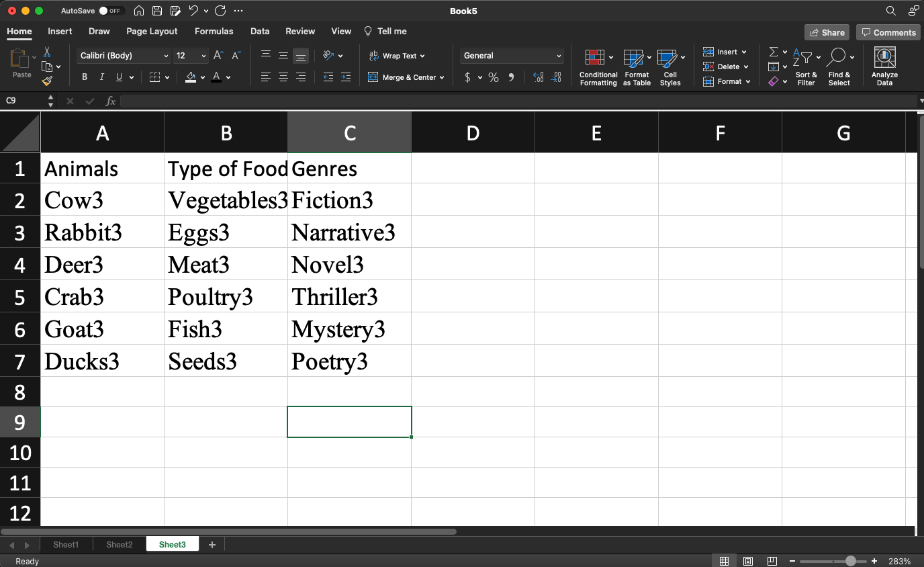
Task: Align text left
Action: (x=266, y=77)
